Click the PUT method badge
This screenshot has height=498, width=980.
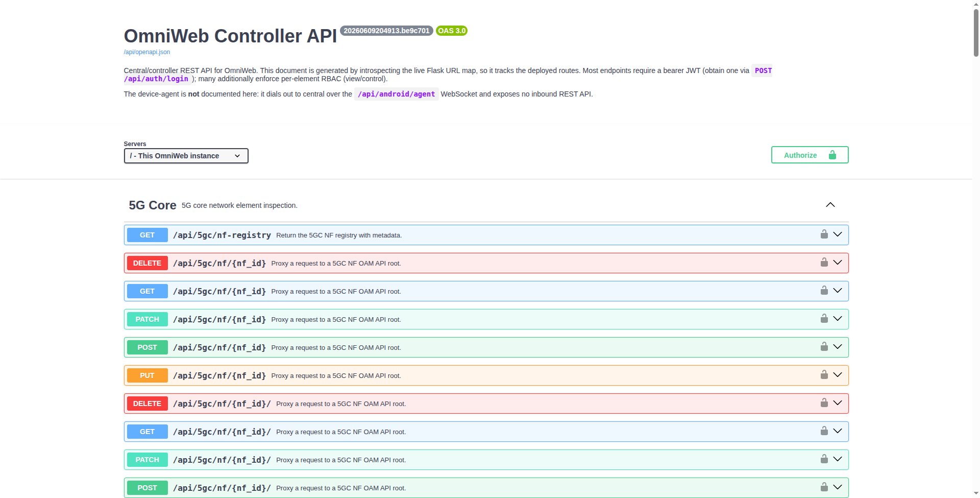tap(147, 375)
